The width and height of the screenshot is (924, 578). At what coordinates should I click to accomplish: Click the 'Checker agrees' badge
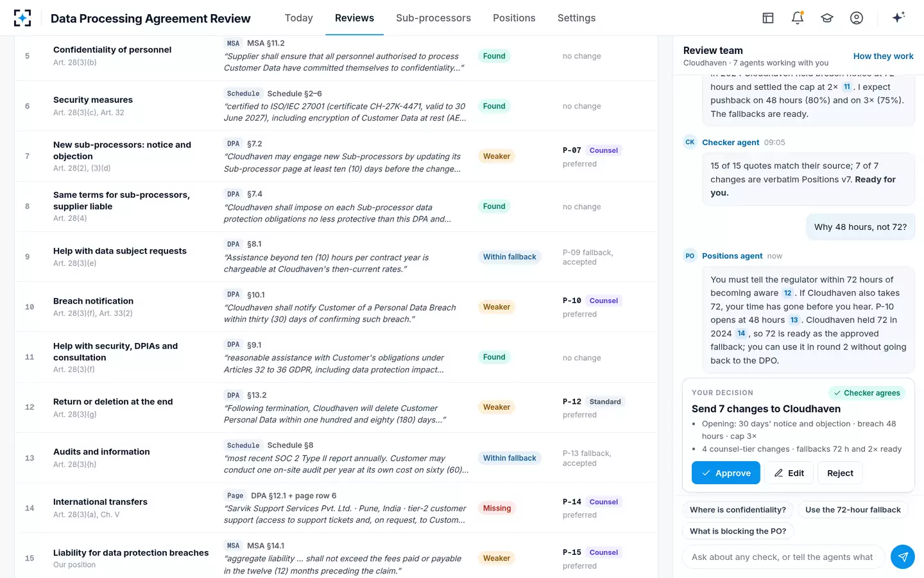pyautogui.click(x=866, y=393)
